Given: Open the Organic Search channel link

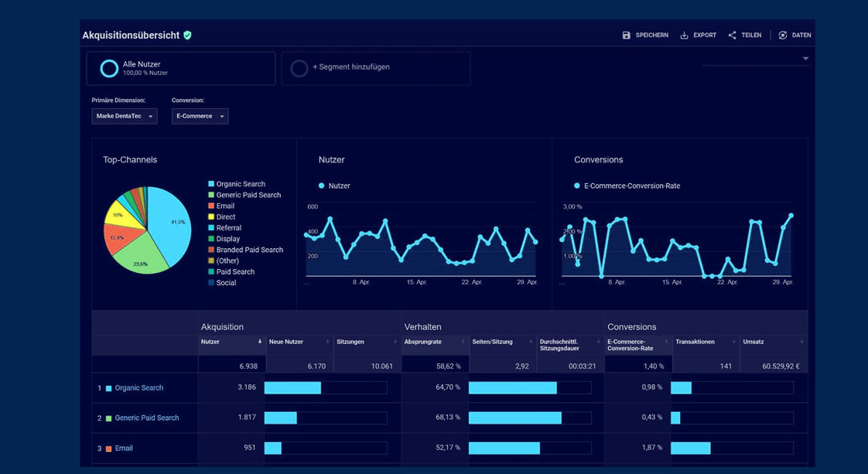Looking at the screenshot, I should tap(138, 388).
